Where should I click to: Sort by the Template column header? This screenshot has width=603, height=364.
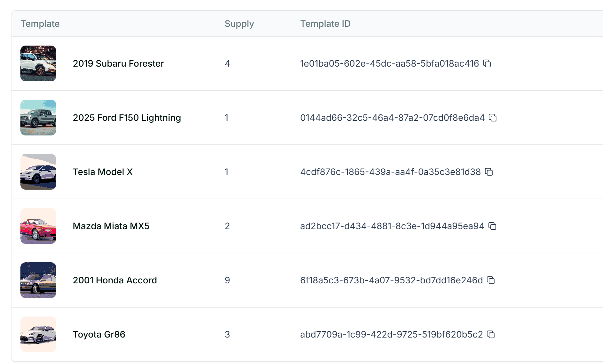point(40,24)
